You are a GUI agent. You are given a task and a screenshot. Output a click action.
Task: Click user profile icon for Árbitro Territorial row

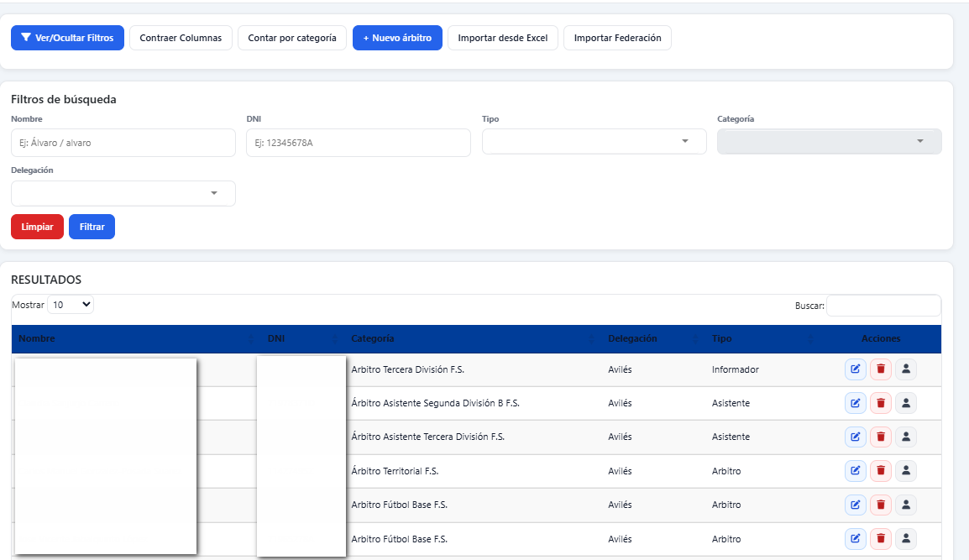coord(906,471)
